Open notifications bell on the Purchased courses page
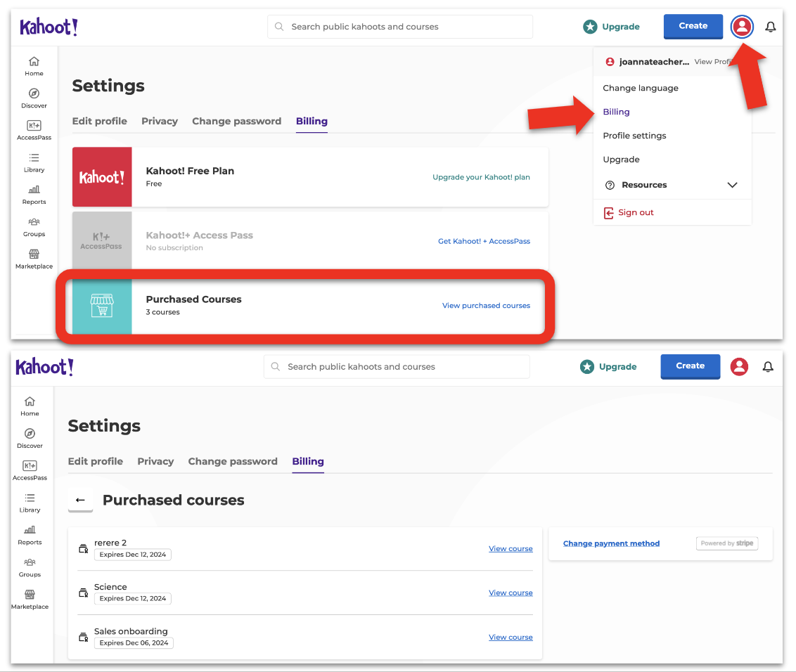 click(768, 366)
